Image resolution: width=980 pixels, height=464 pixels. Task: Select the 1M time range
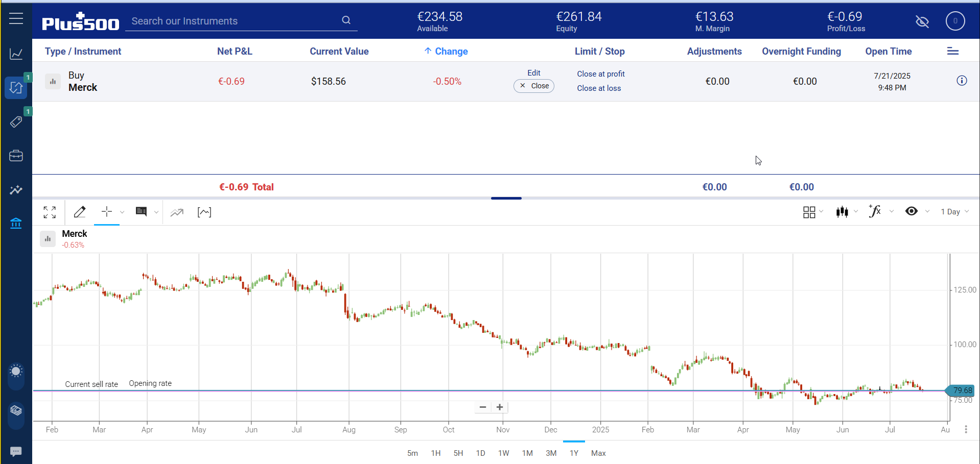[x=527, y=453]
